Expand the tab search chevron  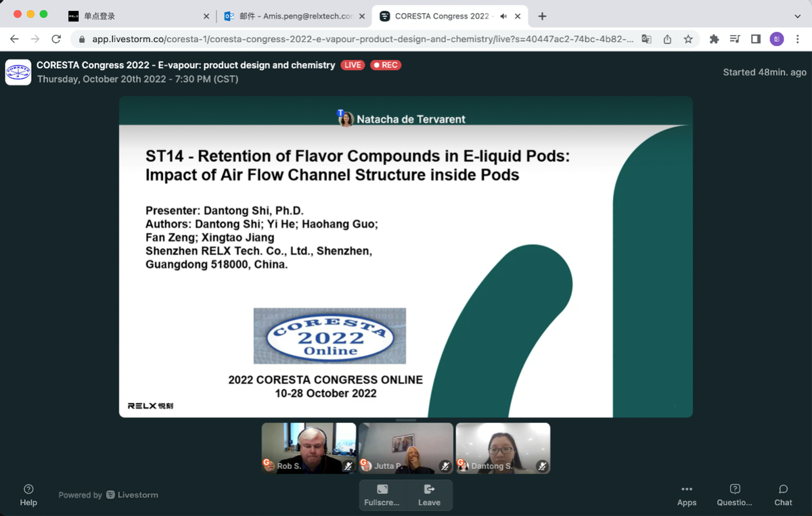click(797, 16)
